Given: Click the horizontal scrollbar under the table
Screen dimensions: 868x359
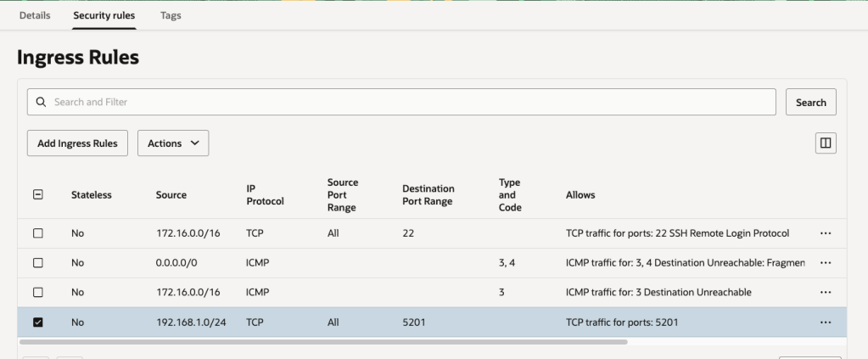Looking at the screenshot, I should click(x=322, y=342).
